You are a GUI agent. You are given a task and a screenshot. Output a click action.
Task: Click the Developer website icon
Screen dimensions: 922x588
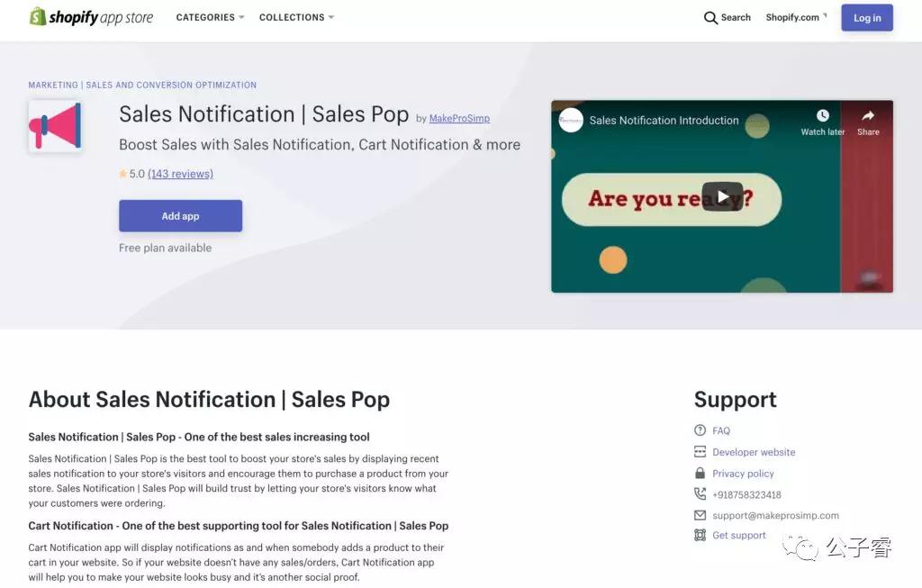coord(700,452)
